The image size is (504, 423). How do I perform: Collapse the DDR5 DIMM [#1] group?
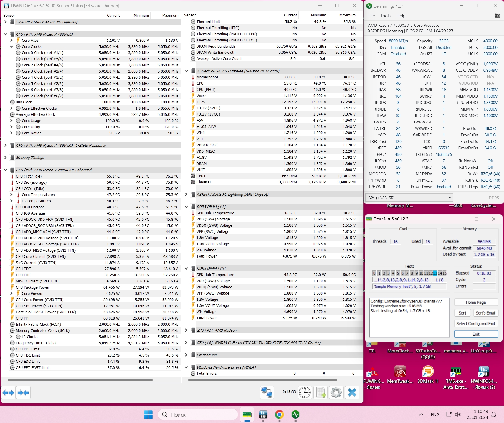186,207
